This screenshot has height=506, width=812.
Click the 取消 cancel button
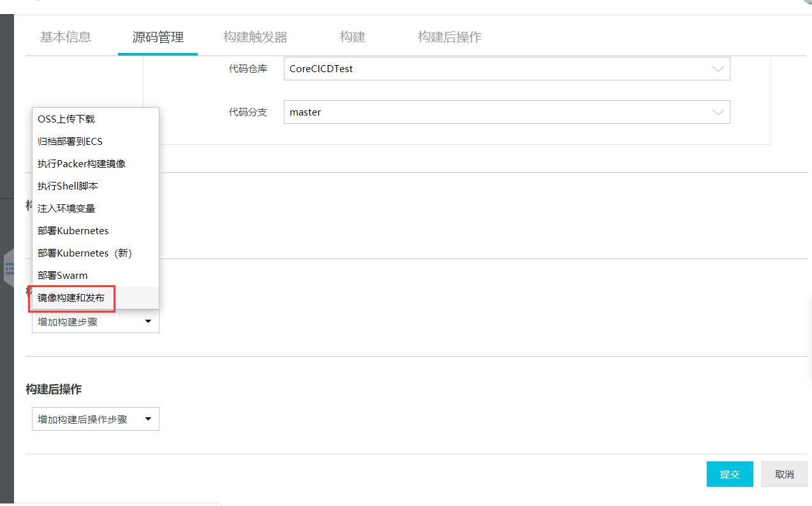click(x=785, y=474)
